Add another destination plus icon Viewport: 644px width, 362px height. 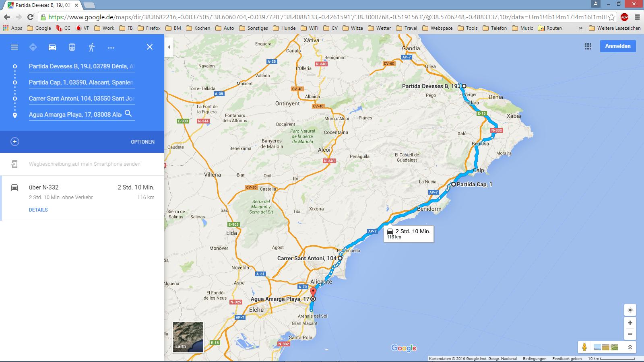[15, 142]
